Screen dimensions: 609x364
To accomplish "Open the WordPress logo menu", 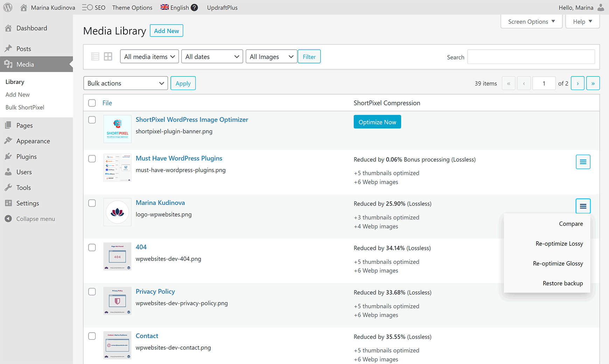I will click(x=8, y=7).
